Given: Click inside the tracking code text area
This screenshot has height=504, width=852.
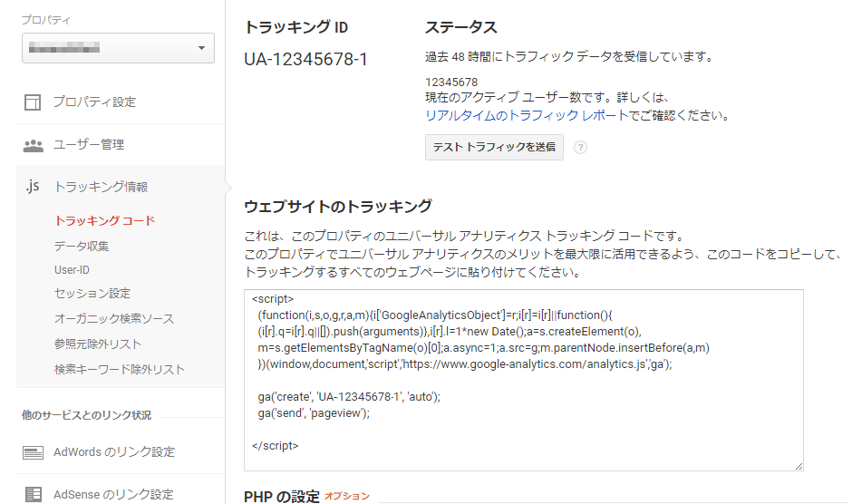Looking at the screenshot, I should pos(524,380).
